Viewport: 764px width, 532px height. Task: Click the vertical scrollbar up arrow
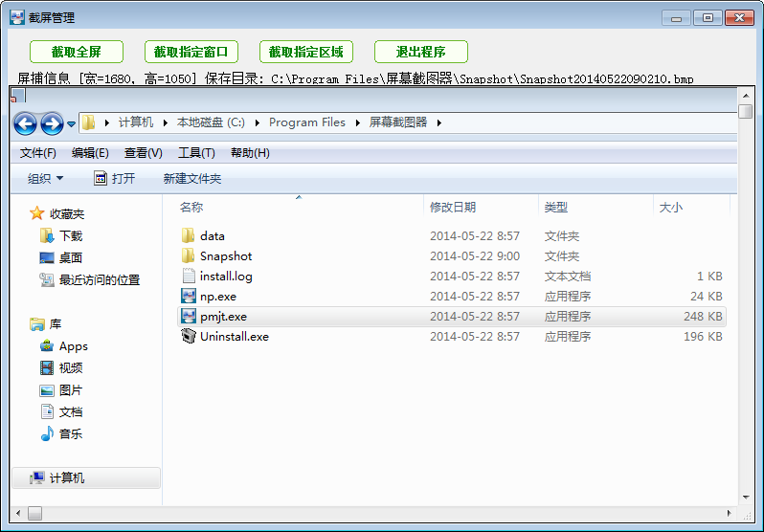pyautogui.click(x=746, y=95)
